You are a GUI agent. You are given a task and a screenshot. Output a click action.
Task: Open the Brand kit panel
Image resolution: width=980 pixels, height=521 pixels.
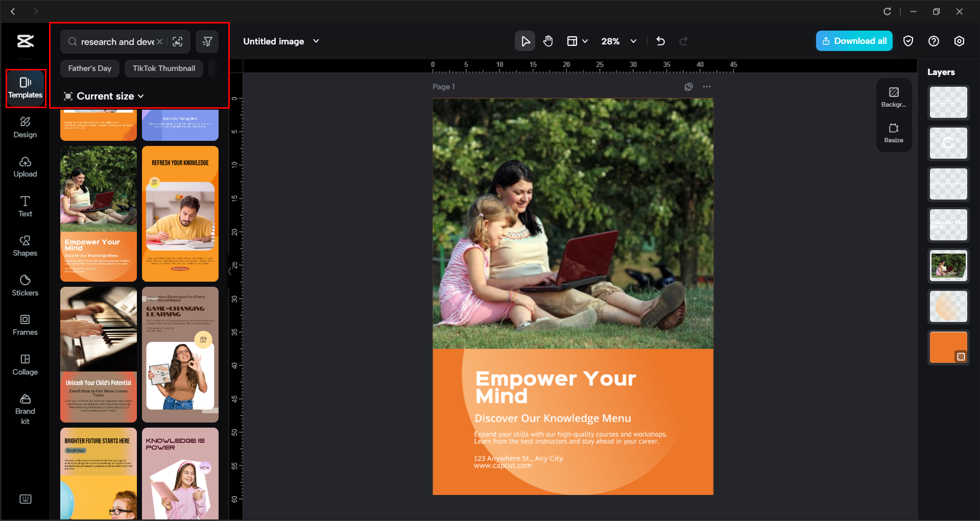25,408
